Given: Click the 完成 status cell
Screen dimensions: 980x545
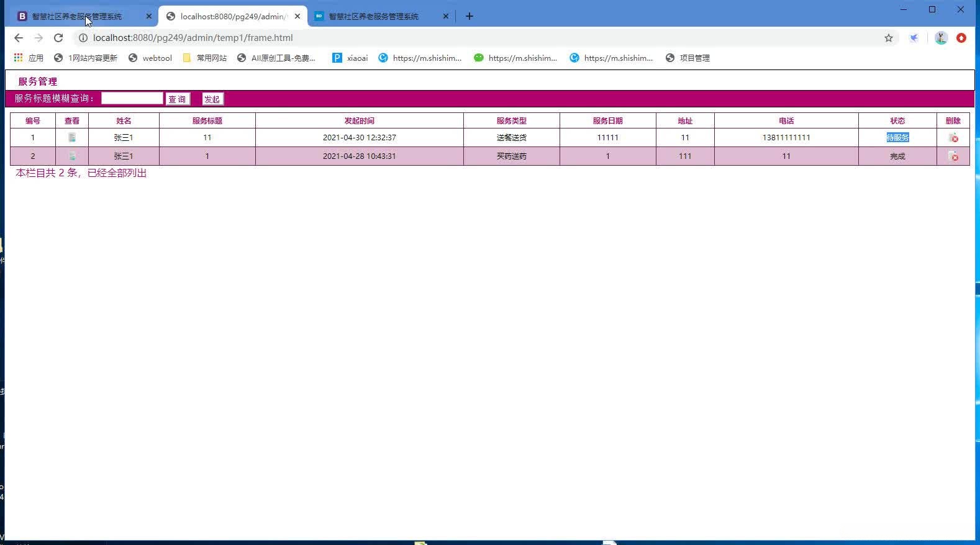Looking at the screenshot, I should [897, 156].
